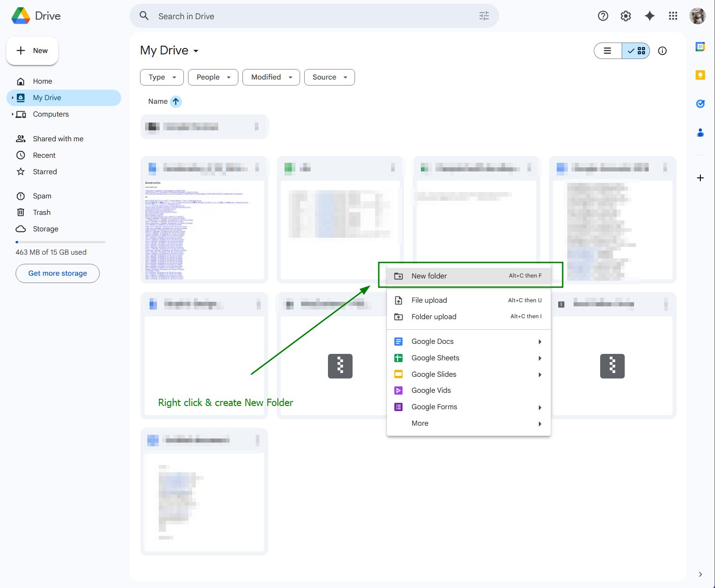Select New folder from context menu
715x588 pixels.
(x=469, y=276)
